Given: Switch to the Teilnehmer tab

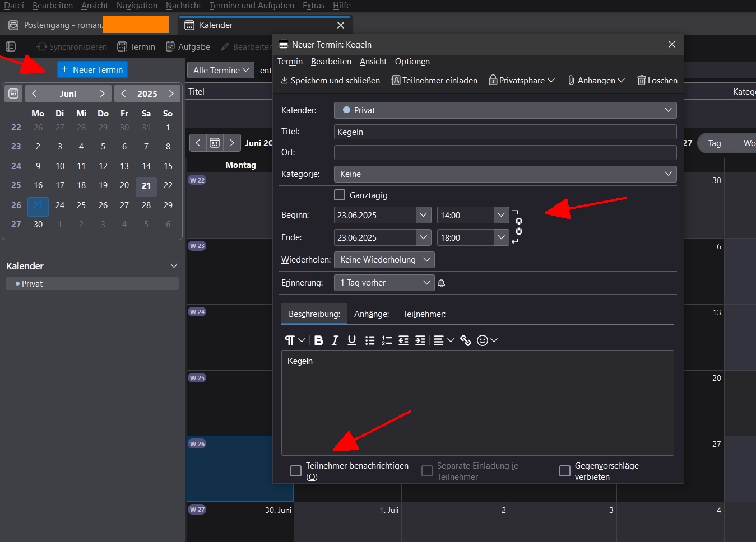Looking at the screenshot, I should (x=424, y=314).
